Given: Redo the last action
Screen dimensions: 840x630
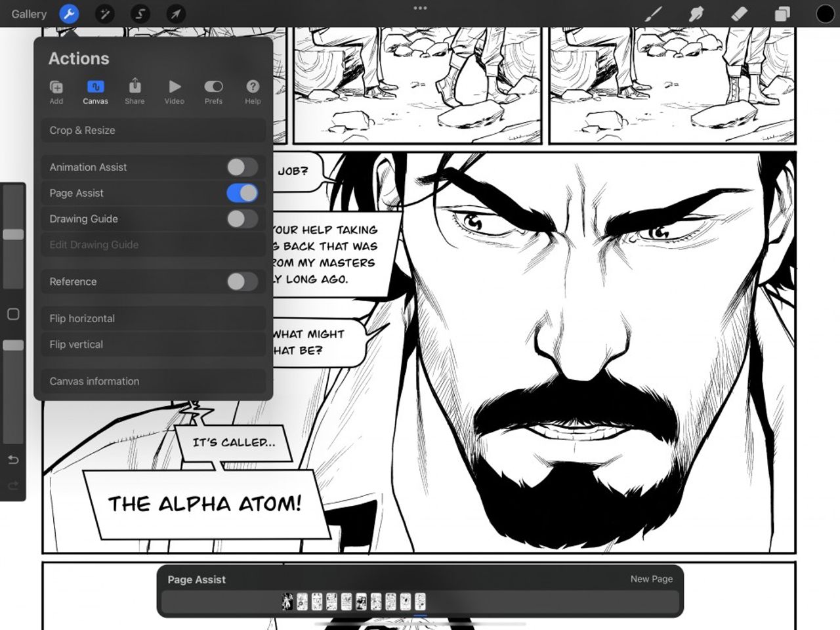Looking at the screenshot, I should 13,486.
